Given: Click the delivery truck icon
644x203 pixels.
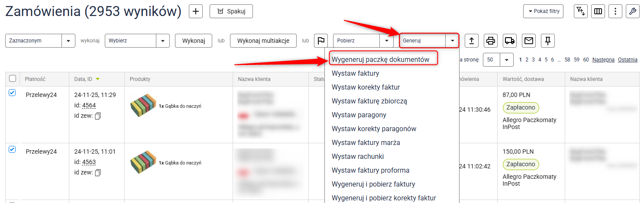Looking at the screenshot, I should [510, 41].
